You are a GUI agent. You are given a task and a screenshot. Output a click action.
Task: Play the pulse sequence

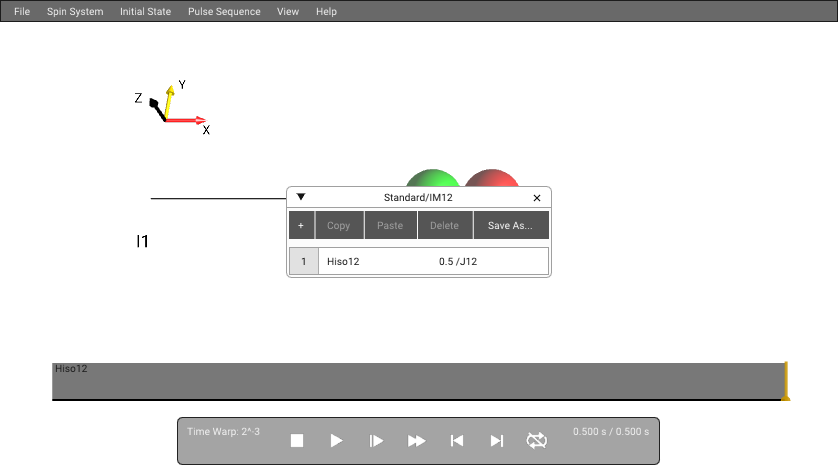coord(336,441)
